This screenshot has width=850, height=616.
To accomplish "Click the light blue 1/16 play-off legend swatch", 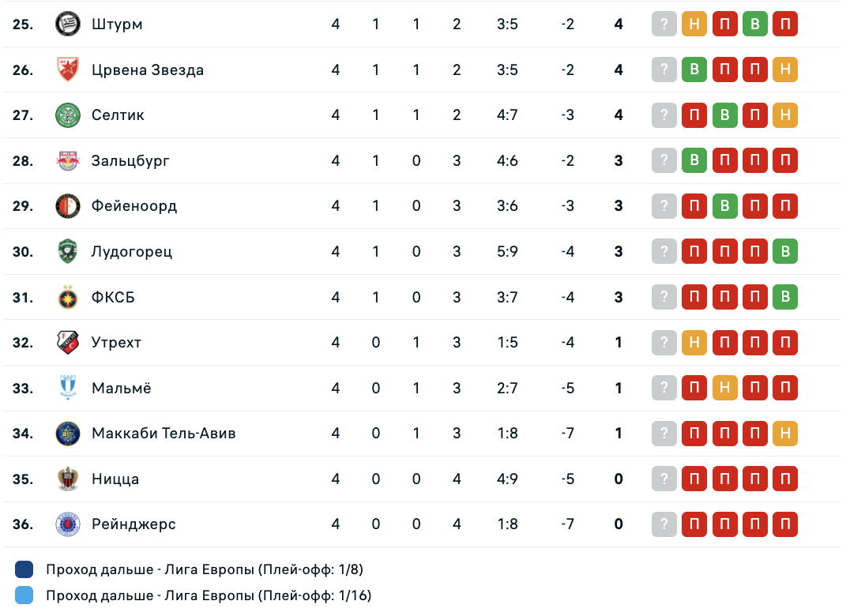I will [x=24, y=595].
